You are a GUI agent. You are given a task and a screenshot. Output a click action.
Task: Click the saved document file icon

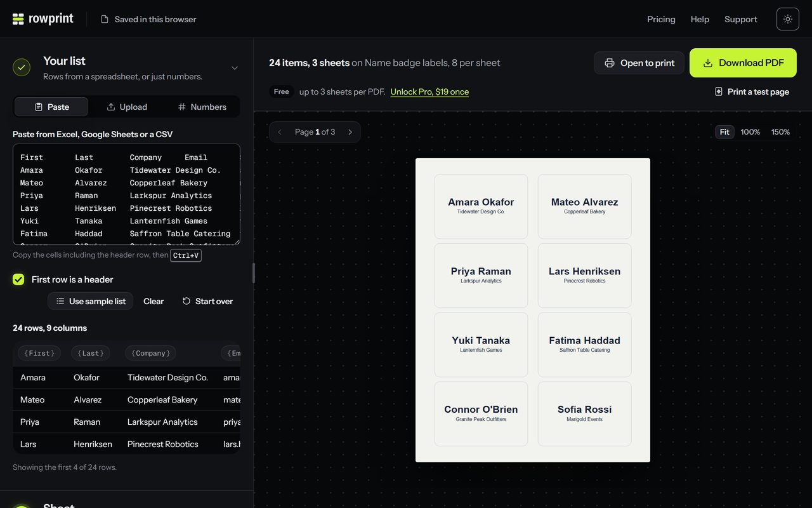[105, 19]
